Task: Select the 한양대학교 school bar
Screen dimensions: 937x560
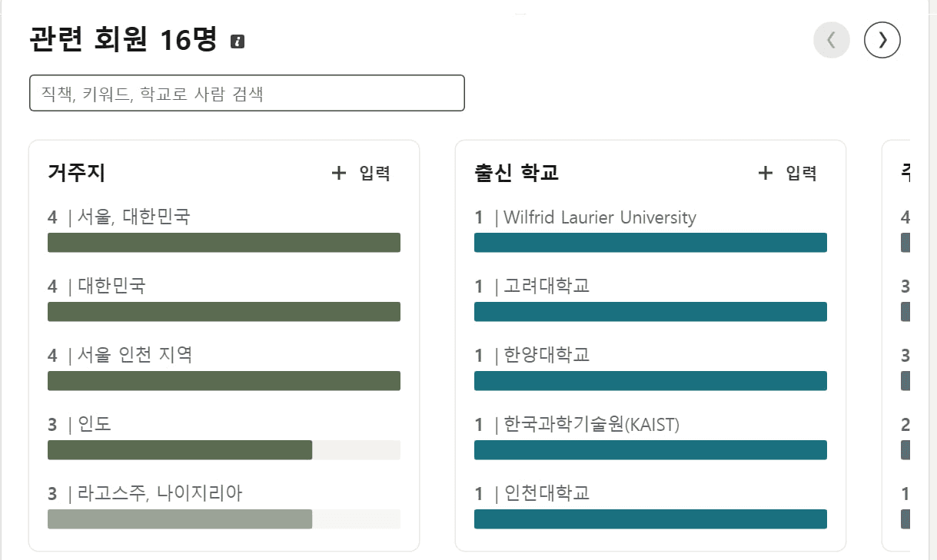Action: click(650, 381)
